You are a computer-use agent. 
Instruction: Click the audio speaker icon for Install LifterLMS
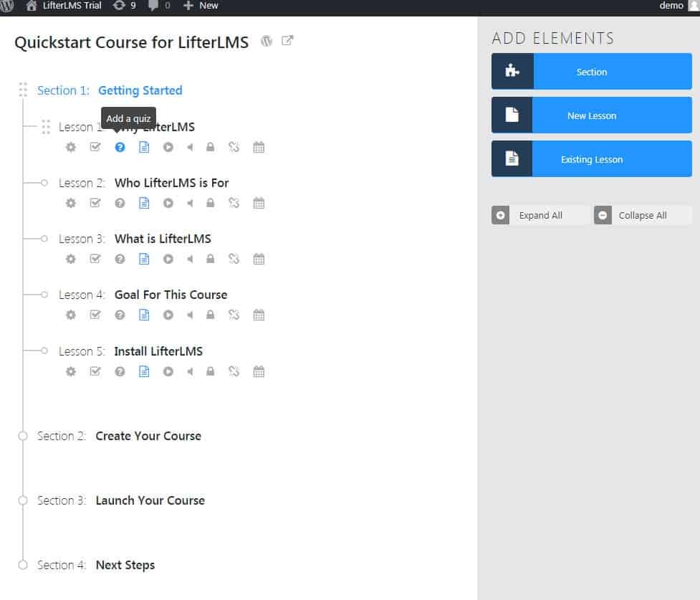pos(190,371)
